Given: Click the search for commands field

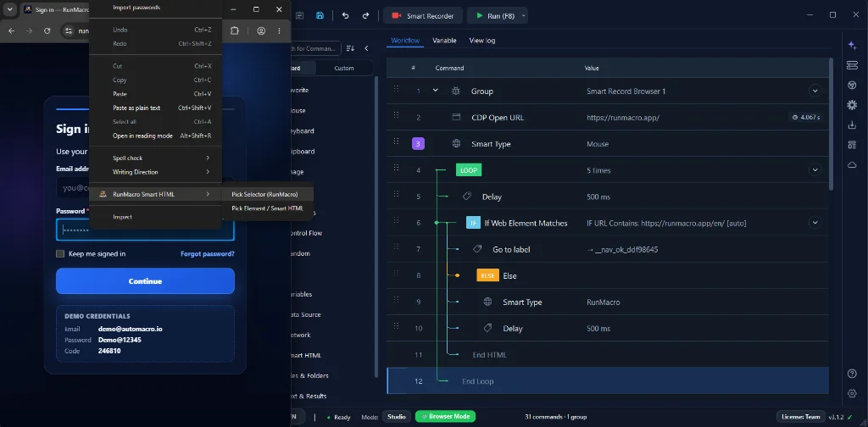Looking at the screenshot, I should (x=315, y=48).
